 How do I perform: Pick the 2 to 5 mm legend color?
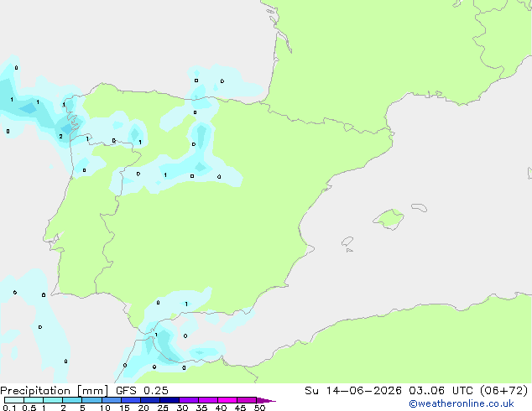click(x=72, y=400)
